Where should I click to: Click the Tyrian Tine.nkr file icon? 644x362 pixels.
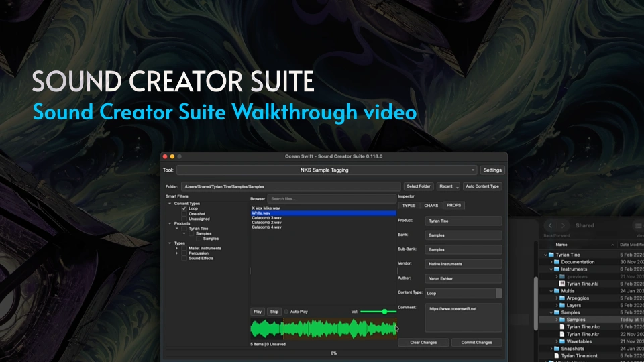[562, 334]
